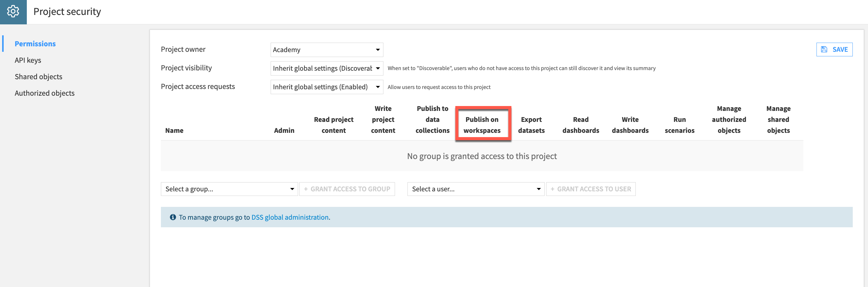868x287 pixels.
Task: Click Grant Access to User button
Action: click(590, 189)
